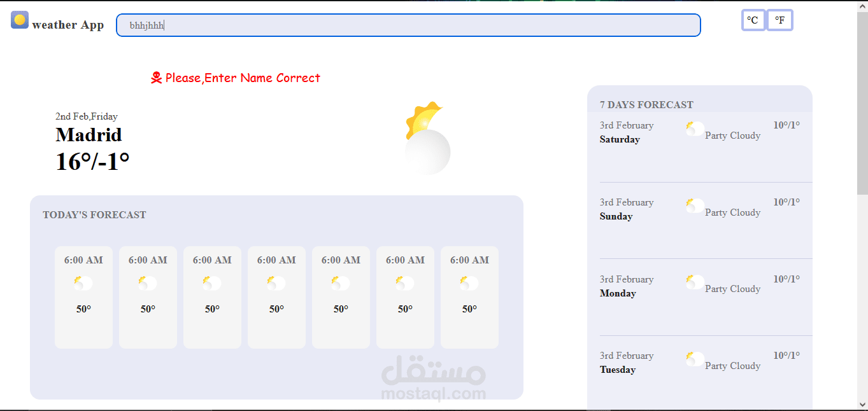Click "Party Cloudy" in the Sunday row

[x=732, y=212]
